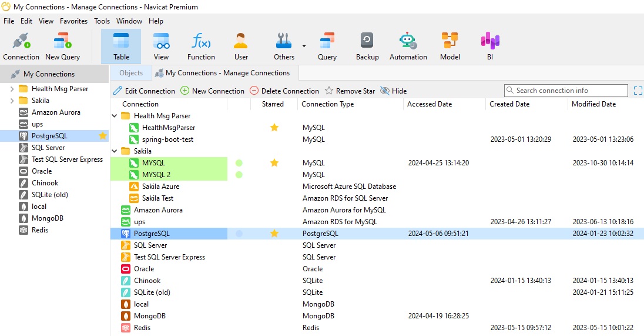644x336 pixels.
Task: Click Hide to hide the selected connection
Action: point(394,91)
